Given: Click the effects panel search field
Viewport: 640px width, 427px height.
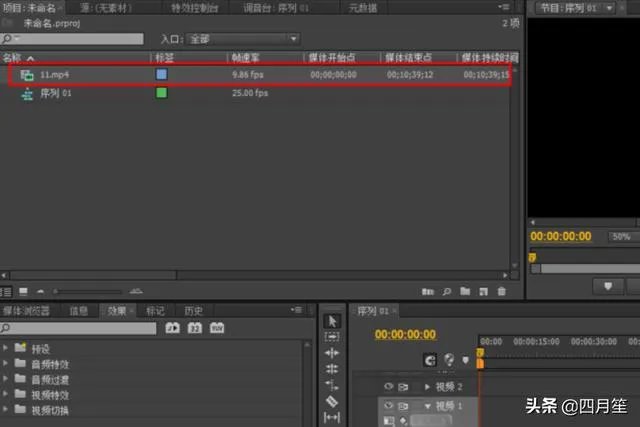Looking at the screenshot, I should click(x=78, y=328).
